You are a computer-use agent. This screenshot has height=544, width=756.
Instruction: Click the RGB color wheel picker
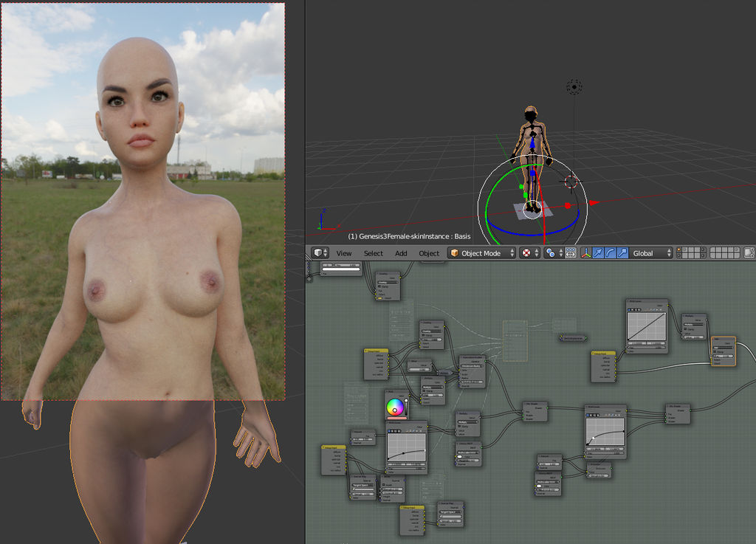tap(396, 407)
